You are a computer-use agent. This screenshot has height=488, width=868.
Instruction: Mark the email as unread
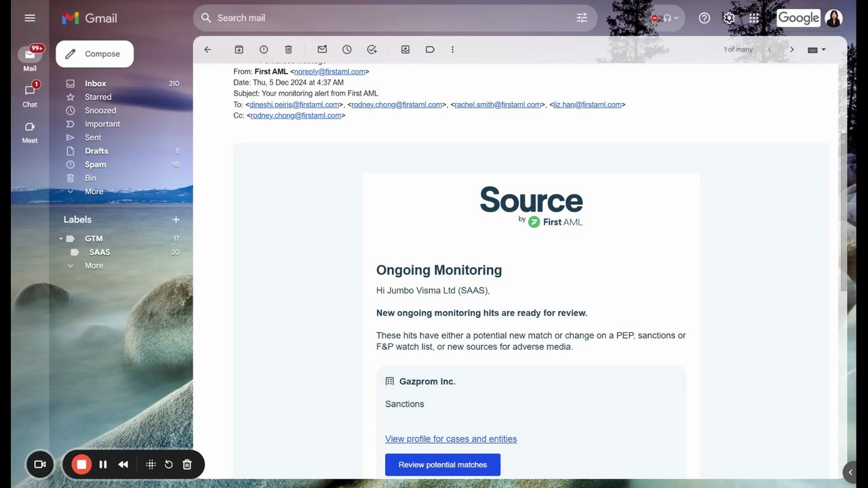point(322,49)
